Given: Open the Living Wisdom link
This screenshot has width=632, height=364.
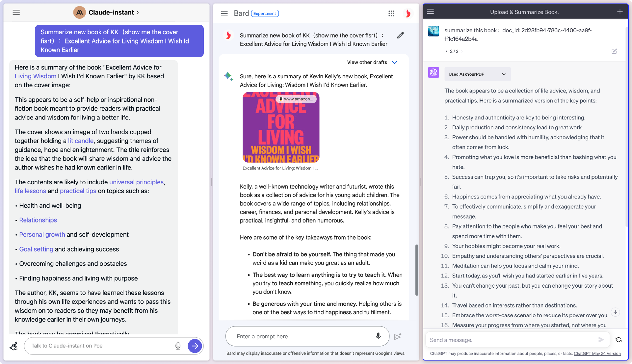Looking at the screenshot, I should point(36,76).
